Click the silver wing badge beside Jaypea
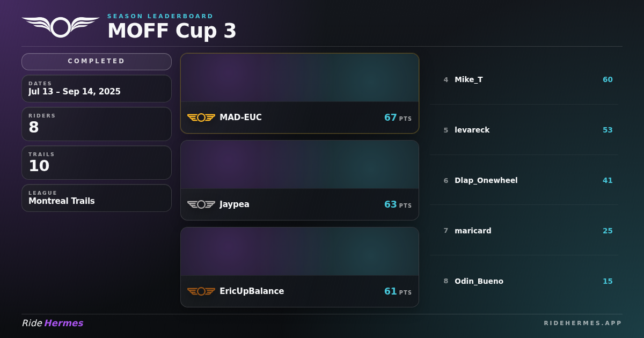Viewport: 644px width, 338px height. (201, 204)
